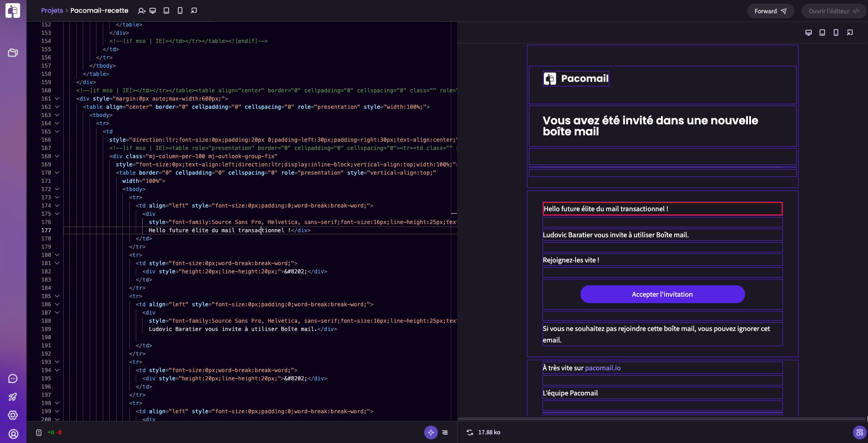Image resolution: width=868 pixels, height=443 pixels.
Task: Activate the inspect crosshair icon in the status bar
Action: pos(431,432)
